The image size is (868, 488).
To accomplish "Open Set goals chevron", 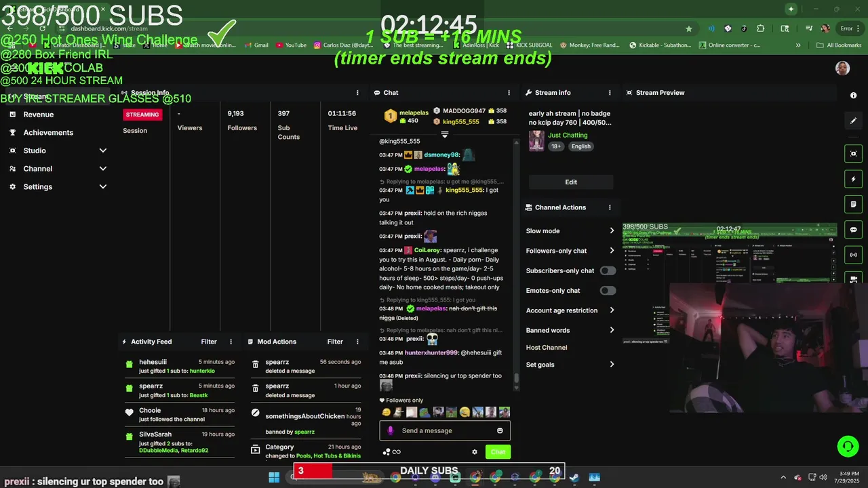I will pos(612,365).
